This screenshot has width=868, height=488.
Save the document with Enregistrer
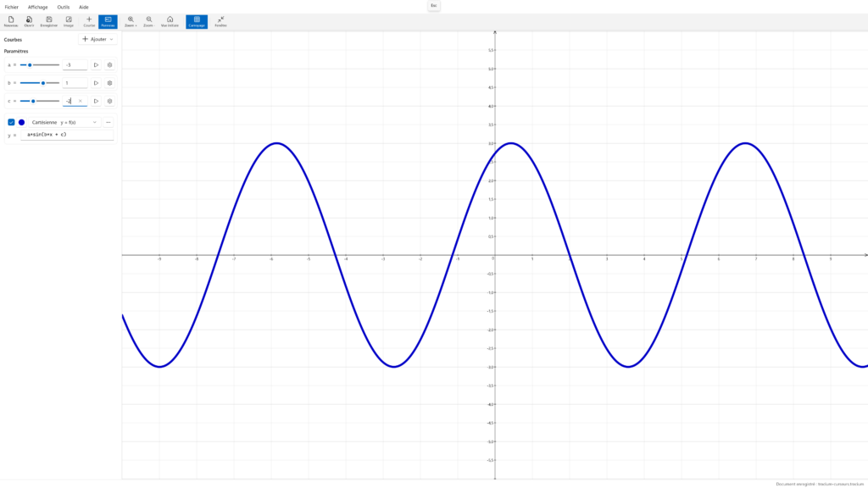48,21
